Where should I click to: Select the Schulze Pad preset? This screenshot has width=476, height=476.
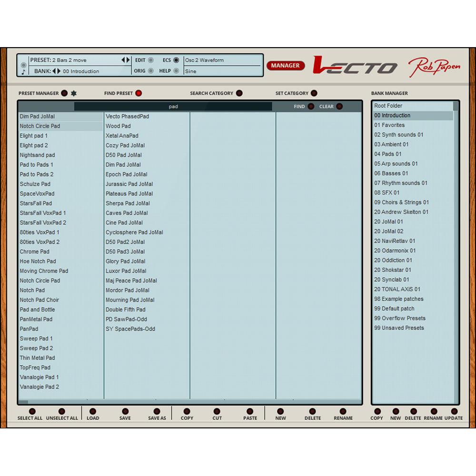pos(35,184)
